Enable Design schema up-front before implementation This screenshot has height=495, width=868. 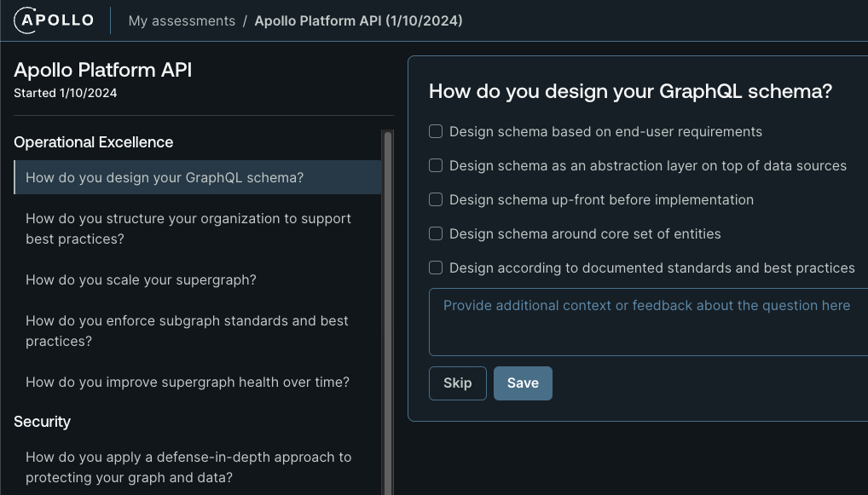click(436, 199)
